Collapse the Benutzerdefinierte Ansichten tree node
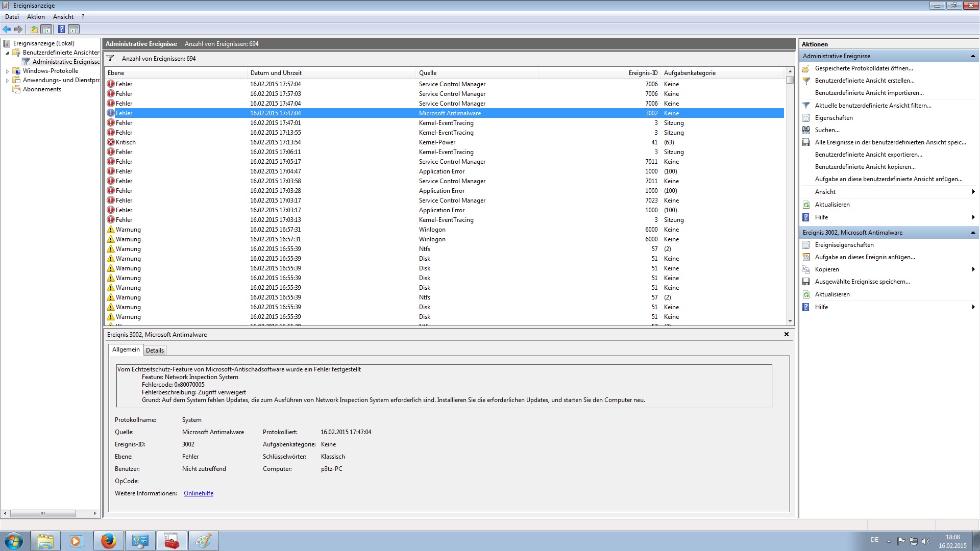Screen dimensions: 980x551 coord(7,53)
